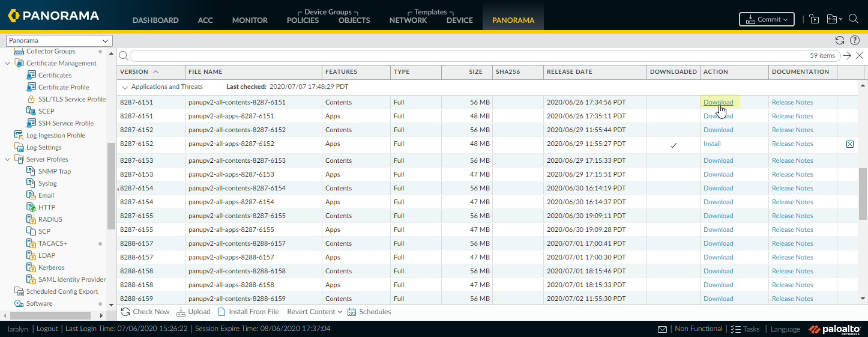Apply the filter using the arrow icon
Image resolution: width=868 pixels, height=337 pixels.
846,55
